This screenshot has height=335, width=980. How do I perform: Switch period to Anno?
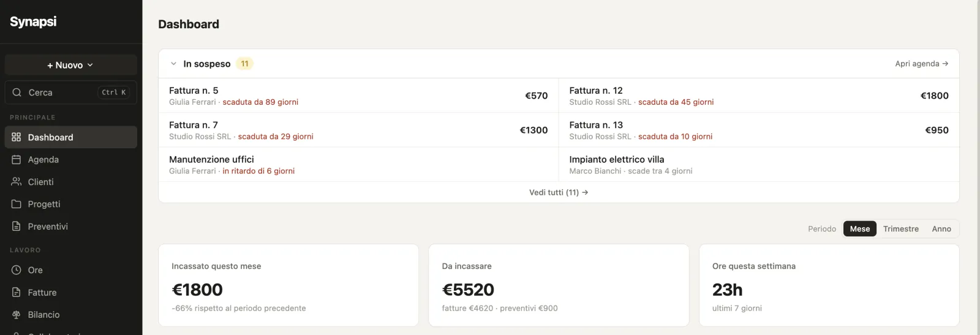941,228
